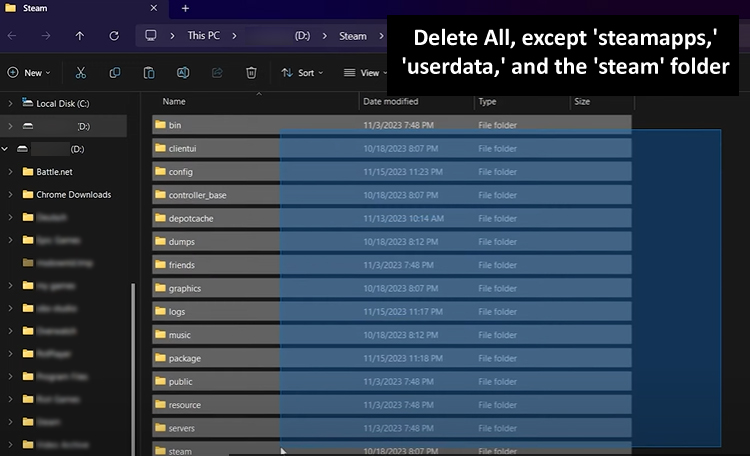Click the Copy icon in toolbar
This screenshot has width=750, height=456.
(x=115, y=73)
